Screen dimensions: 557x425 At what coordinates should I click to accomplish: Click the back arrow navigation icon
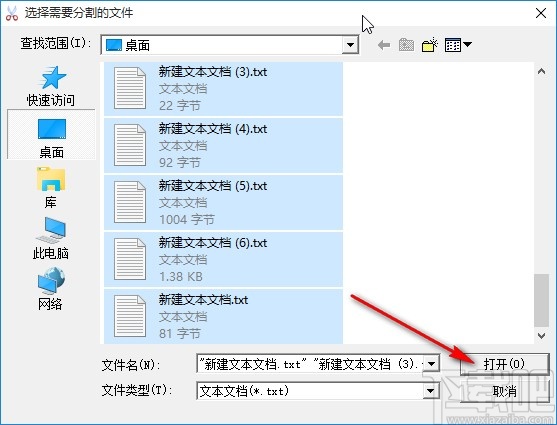[384, 45]
